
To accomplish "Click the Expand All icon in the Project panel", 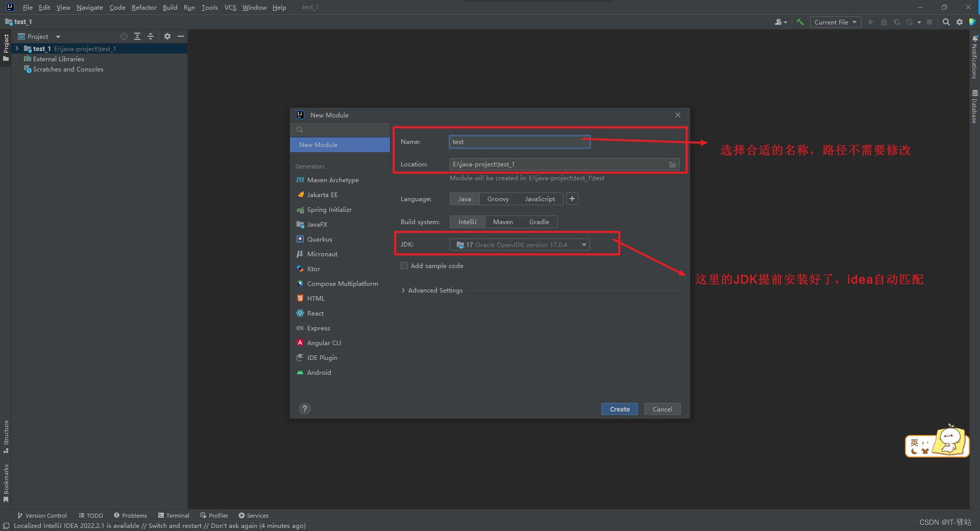I will (137, 36).
